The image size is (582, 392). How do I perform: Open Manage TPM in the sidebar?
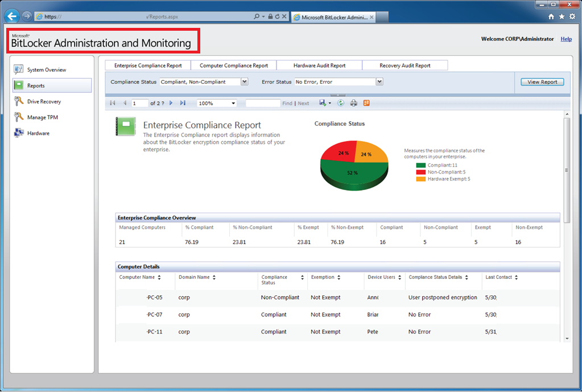point(42,117)
